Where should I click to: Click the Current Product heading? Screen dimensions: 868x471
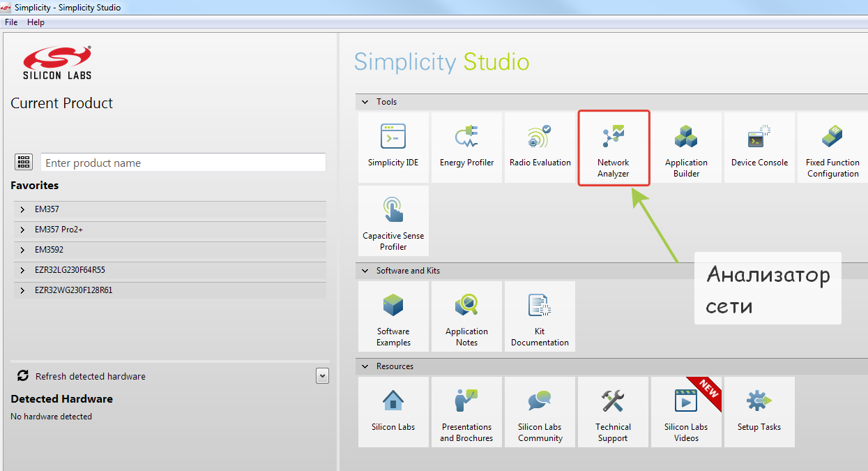61,103
